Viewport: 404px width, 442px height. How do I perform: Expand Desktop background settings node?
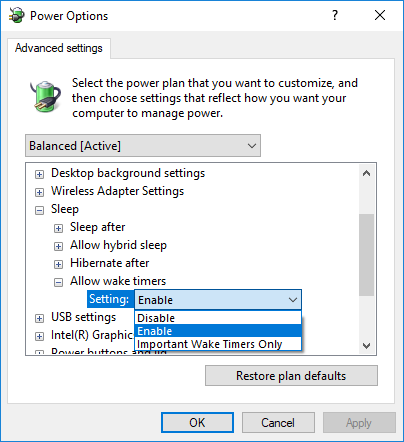coord(39,174)
